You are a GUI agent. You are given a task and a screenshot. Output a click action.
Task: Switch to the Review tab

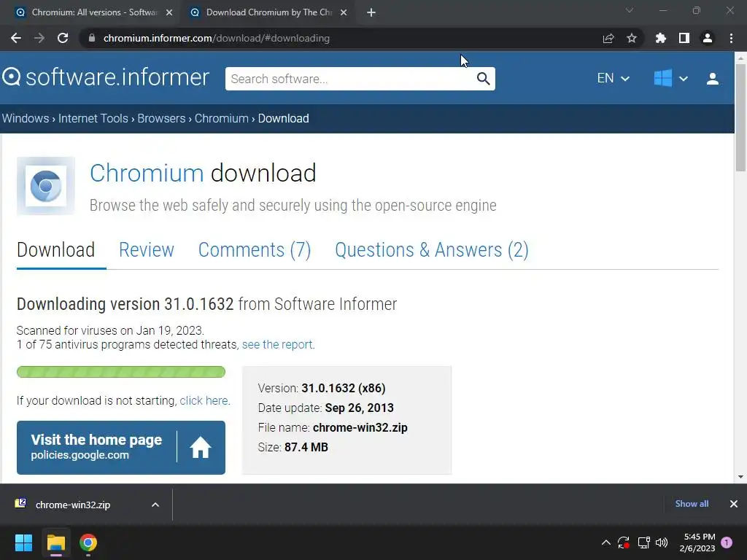pos(146,250)
